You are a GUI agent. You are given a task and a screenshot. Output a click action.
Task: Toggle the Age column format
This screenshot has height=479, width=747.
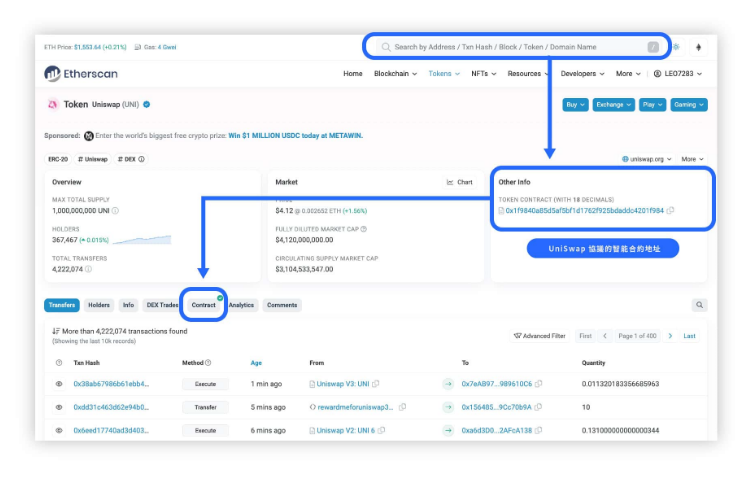256,363
